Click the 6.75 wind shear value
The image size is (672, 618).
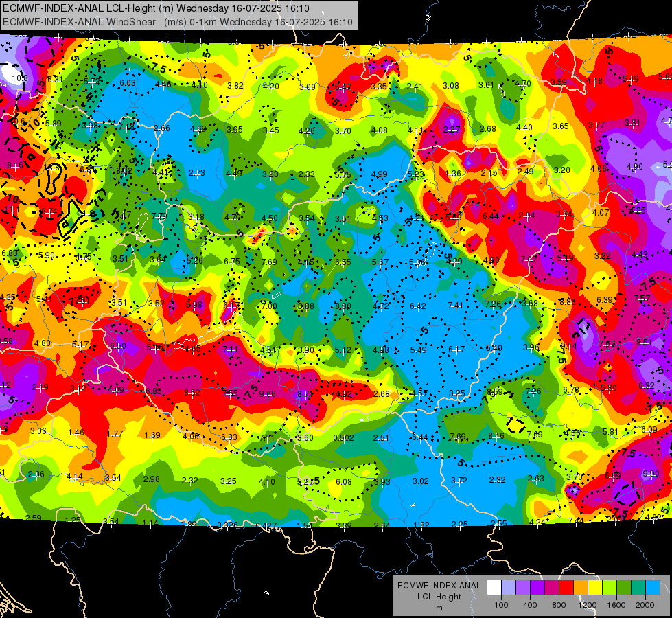coord(232,261)
